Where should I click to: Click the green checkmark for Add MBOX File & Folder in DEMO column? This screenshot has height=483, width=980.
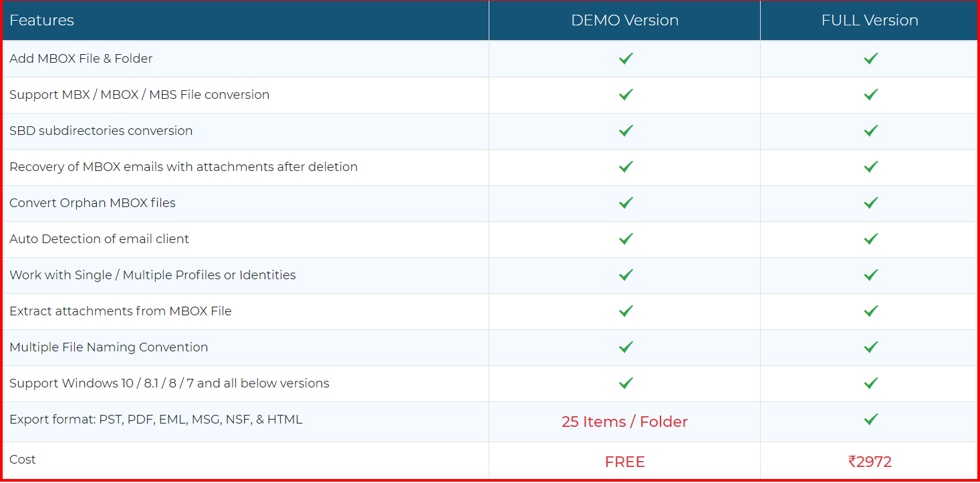coord(625,59)
